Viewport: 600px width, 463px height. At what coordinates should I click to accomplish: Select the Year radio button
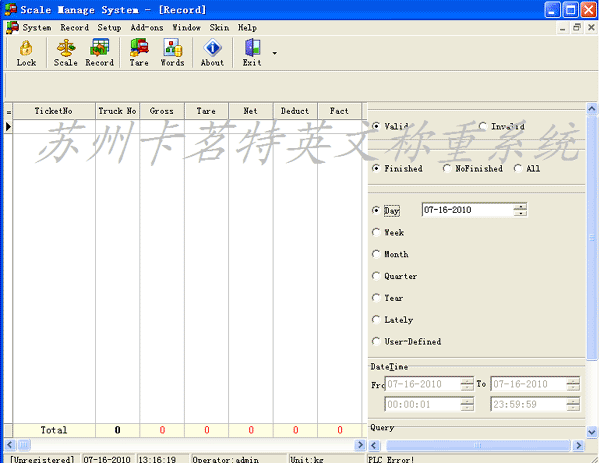[376, 298]
